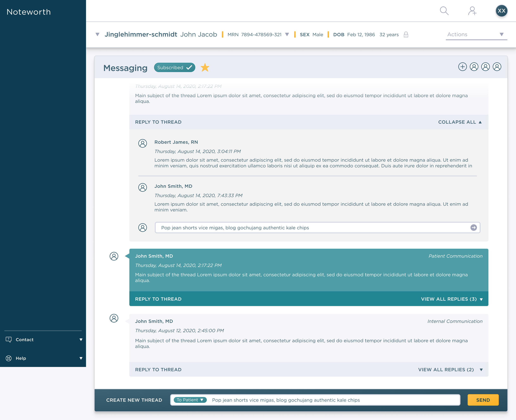Viewport: 516px width, 420px height.
Task: Expand the MRN dropdown arrow
Action: point(287,34)
